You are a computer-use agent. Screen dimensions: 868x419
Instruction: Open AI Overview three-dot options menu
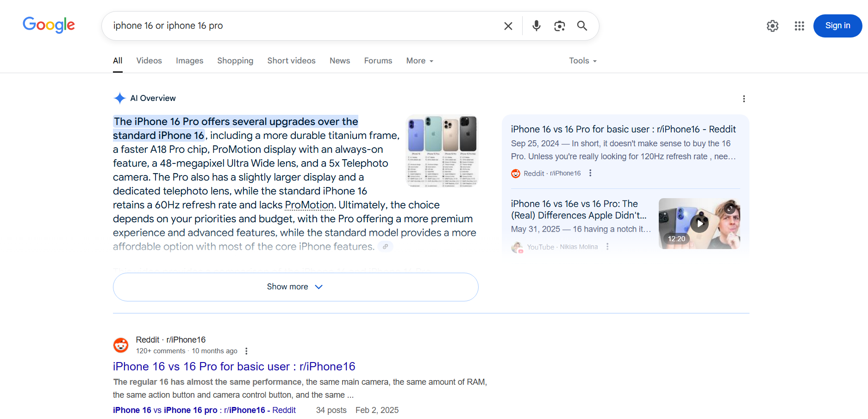point(743,99)
